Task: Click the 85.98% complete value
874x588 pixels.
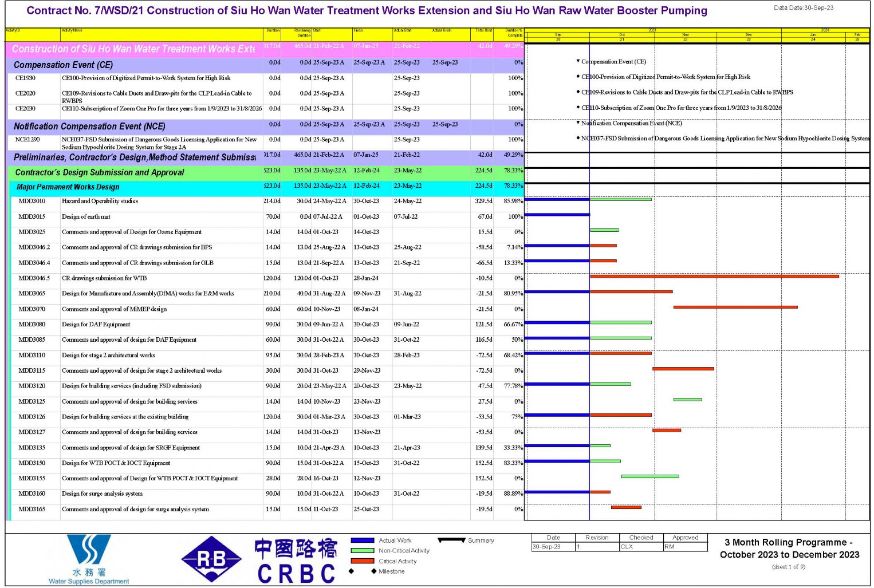Action: (x=513, y=202)
